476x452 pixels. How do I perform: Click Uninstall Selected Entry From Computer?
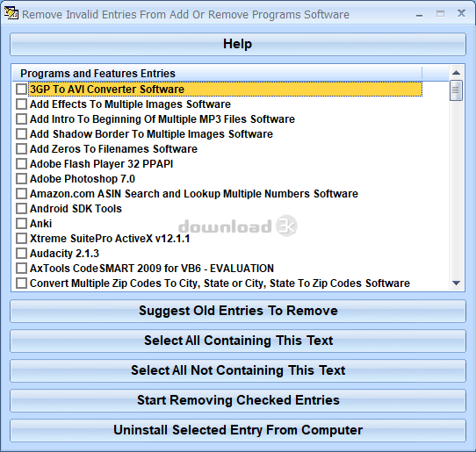(238, 430)
